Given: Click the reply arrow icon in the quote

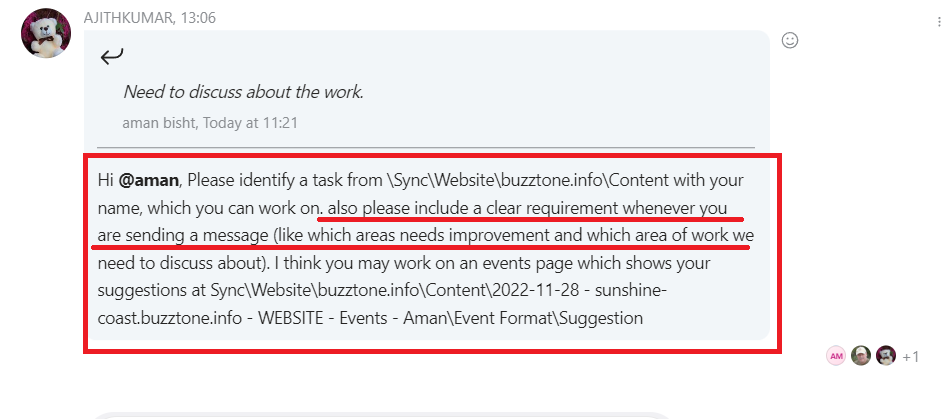Looking at the screenshot, I should (112, 57).
